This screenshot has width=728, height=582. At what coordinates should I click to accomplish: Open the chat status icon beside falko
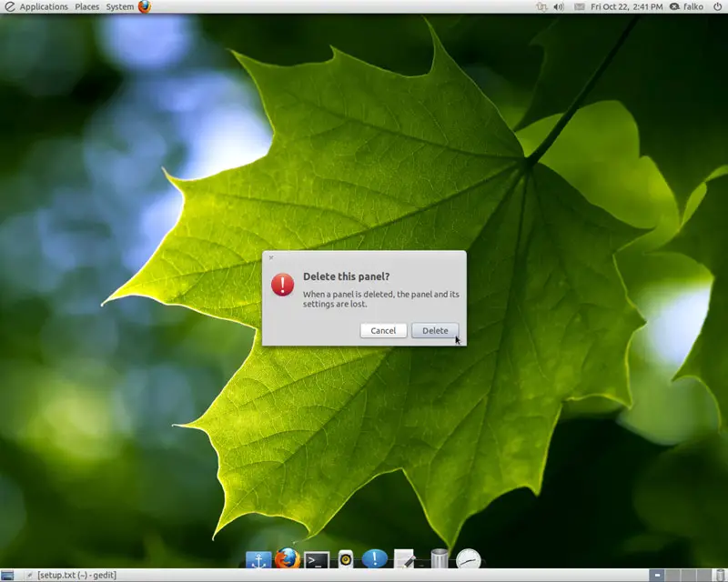click(x=674, y=6)
